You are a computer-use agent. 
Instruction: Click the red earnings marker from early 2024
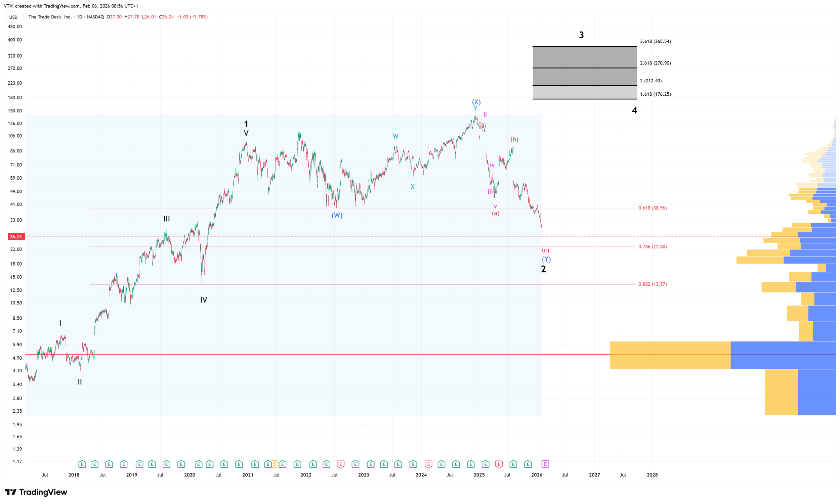point(428,464)
